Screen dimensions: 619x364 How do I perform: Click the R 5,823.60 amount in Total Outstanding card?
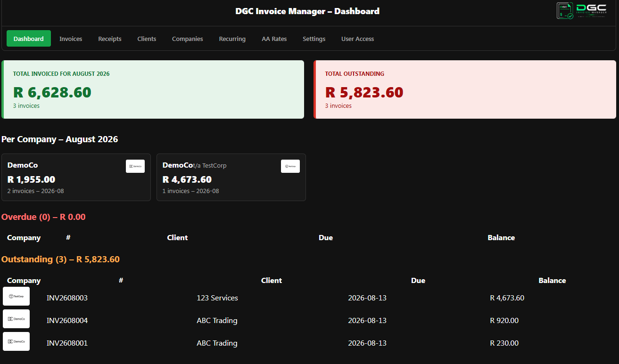(364, 92)
